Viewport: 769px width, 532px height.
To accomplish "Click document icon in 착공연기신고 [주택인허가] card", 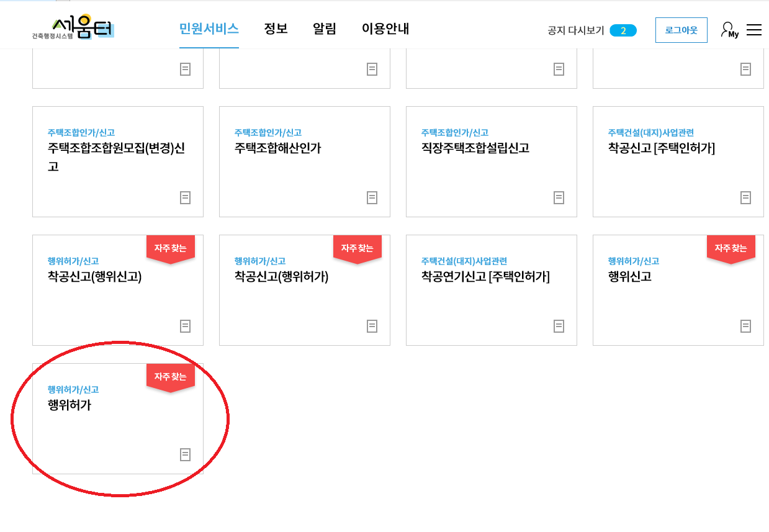I will [559, 326].
